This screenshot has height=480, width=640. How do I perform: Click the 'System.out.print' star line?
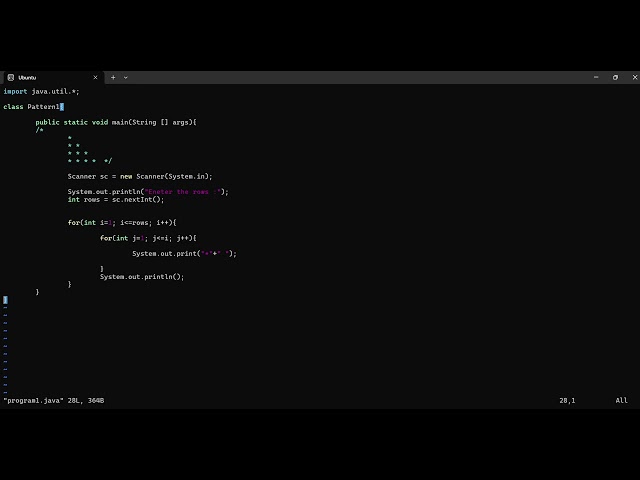(x=184, y=254)
